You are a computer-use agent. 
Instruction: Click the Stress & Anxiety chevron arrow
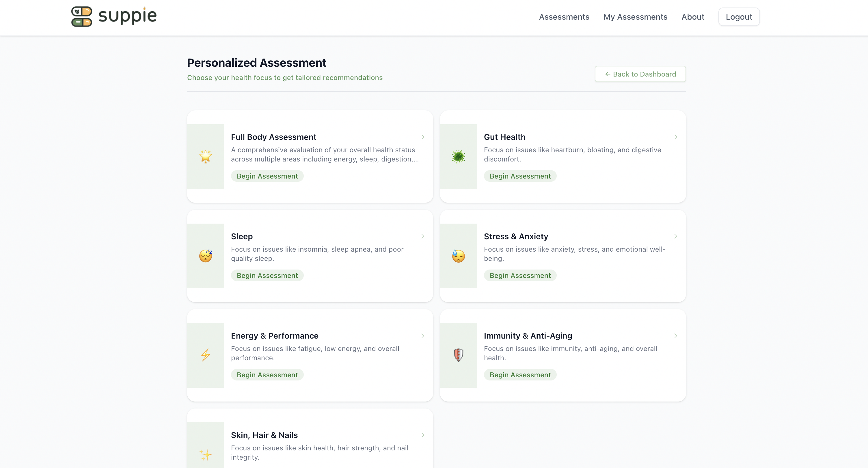click(x=675, y=236)
